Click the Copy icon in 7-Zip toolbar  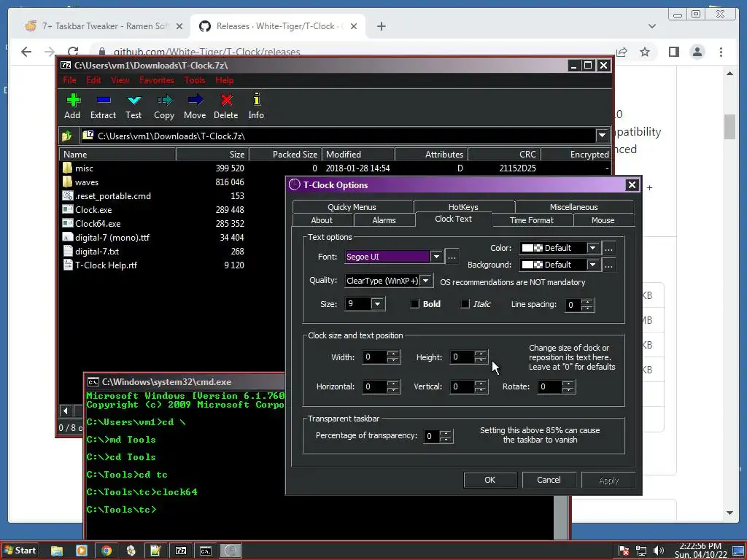click(x=164, y=100)
